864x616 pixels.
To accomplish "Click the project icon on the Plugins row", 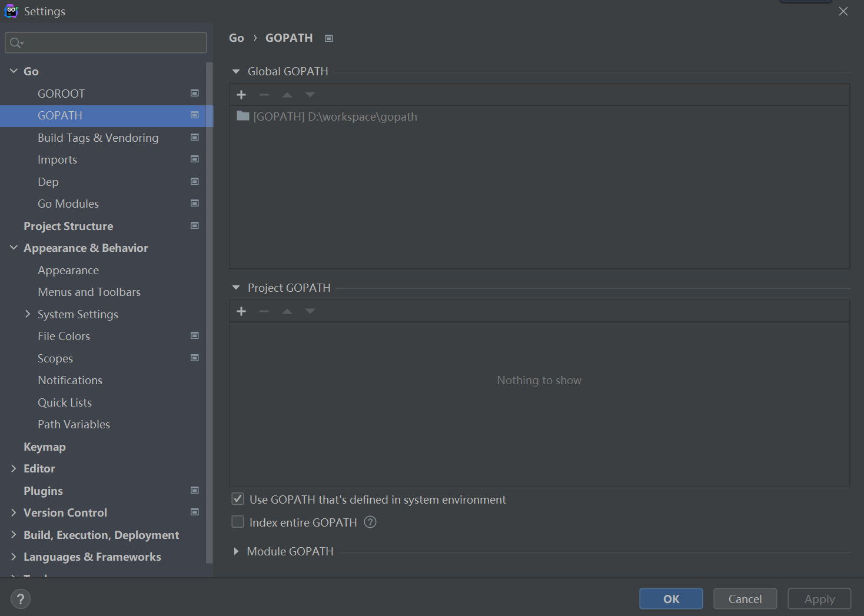I will coord(195,490).
